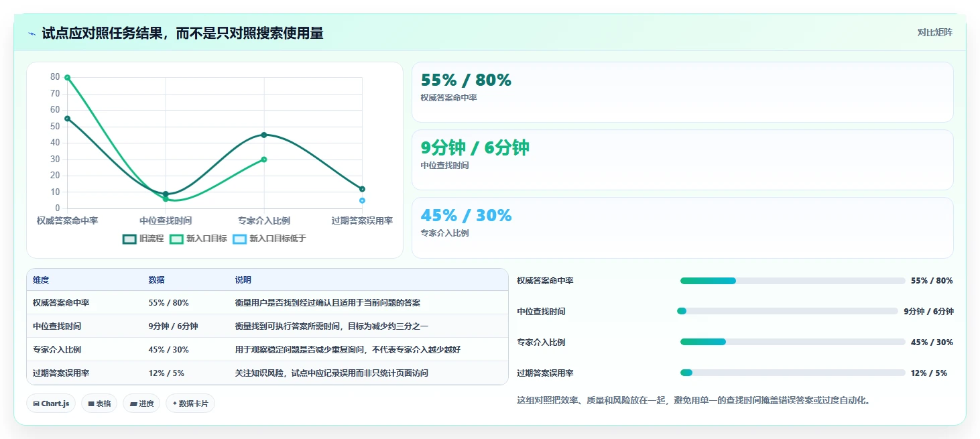Click the description starting 衡量用户是否找到
The height and width of the screenshot is (439, 980).
pyautogui.click(x=327, y=303)
